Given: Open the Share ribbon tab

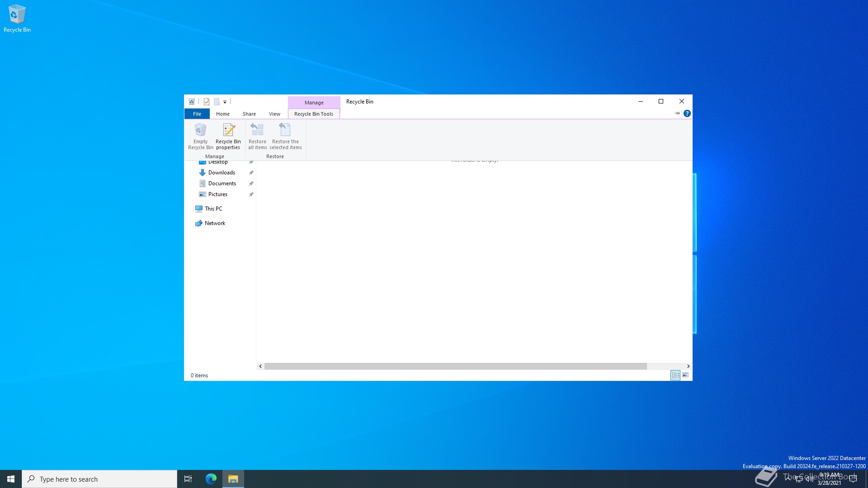Looking at the screenshot, I should coord(249,114).
